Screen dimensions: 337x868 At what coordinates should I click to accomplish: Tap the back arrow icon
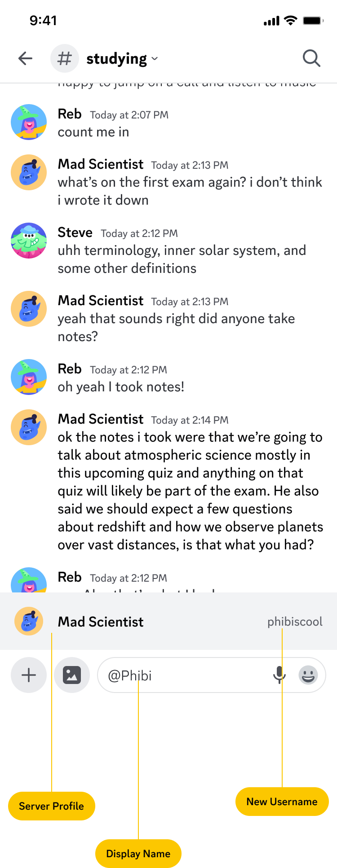pyautogui.click(x=26, y=58)
